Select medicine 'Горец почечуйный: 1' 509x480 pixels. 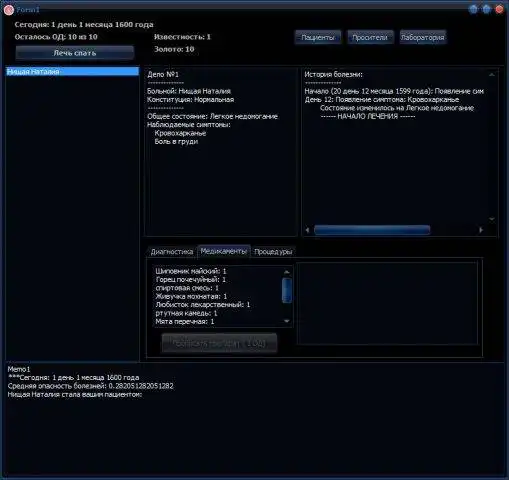(191, 279)
